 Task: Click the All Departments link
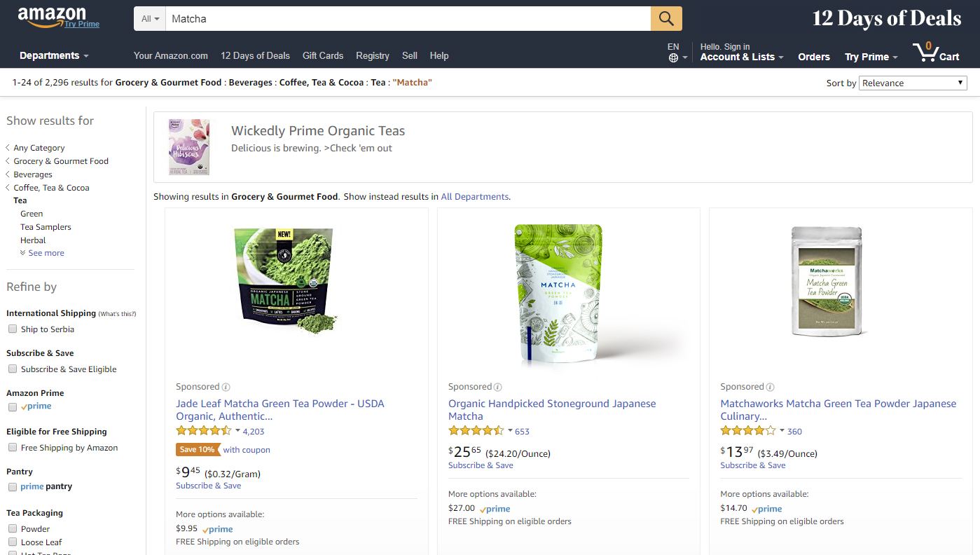(x=475, y=197)
